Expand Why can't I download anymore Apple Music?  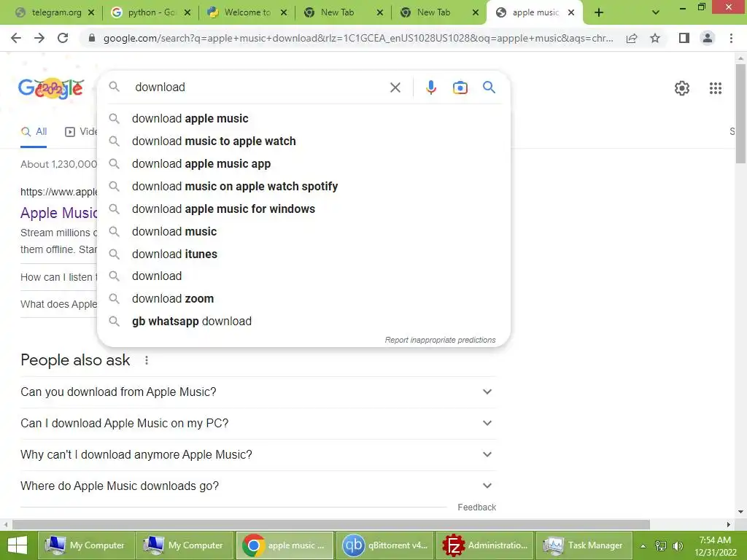(258, 455)
